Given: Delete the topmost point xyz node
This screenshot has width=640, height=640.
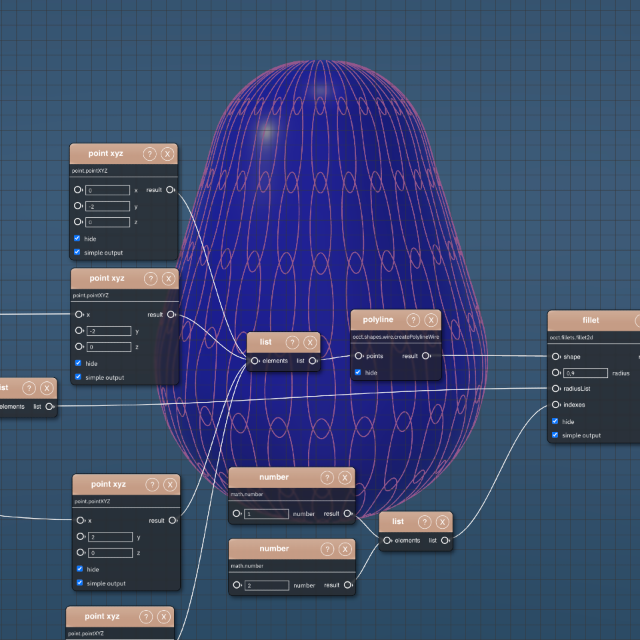Looking at the screenshot, I should (167, 154).
